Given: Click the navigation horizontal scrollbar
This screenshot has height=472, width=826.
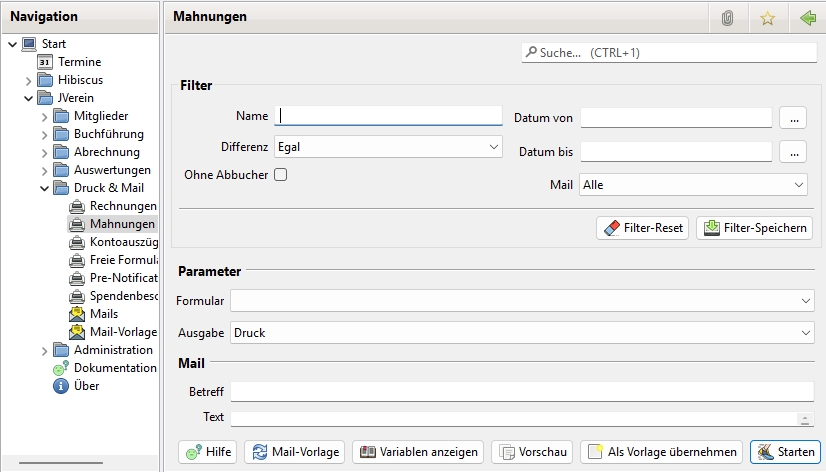Looking at the screenshot, I should pyautogui.click(x=75, y=463).
